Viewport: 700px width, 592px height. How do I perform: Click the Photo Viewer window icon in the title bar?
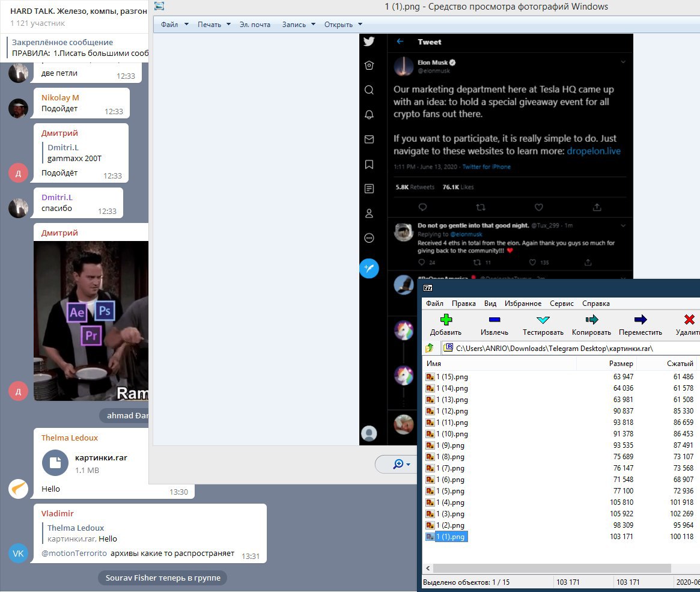pos(159,6)
